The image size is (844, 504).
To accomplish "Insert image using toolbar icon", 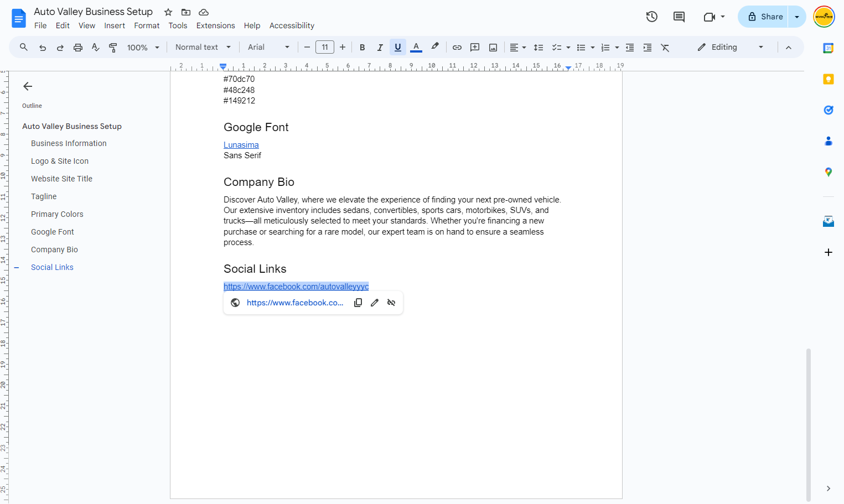I will pos(493,48).
